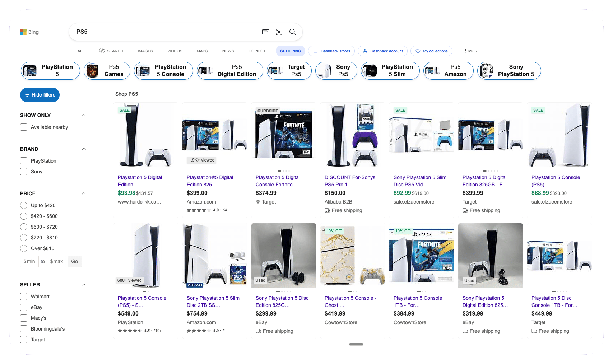The width and height of the screenshot is (613, 364).
Task: Collapse the SHOW ONLY filter section
Action: (x=84, y=115)
